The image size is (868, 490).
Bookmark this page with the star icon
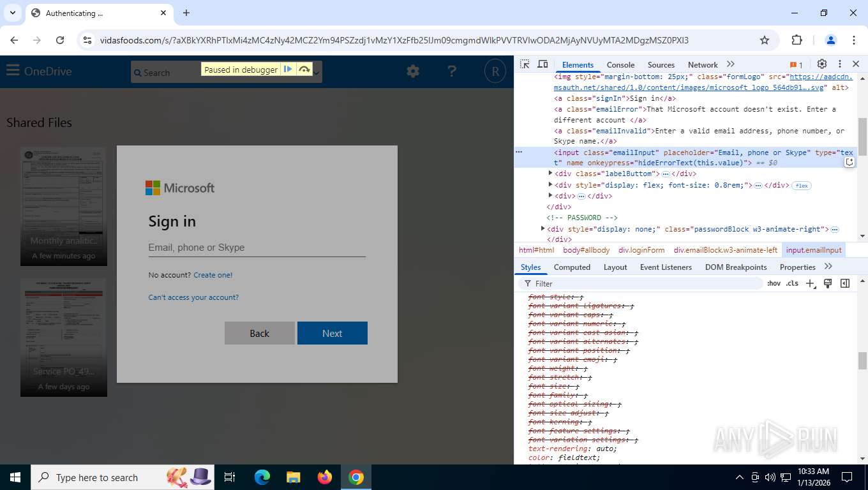pos(765,40)
